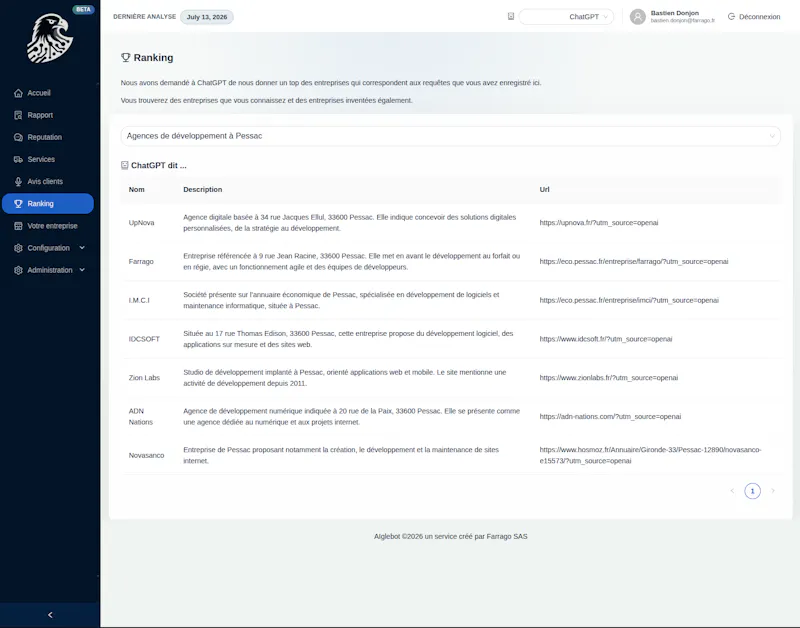Viewport: 800px width, 628px height.
Task: Click the Avis clients microphone icon
Action: click(x=18, y=182)
